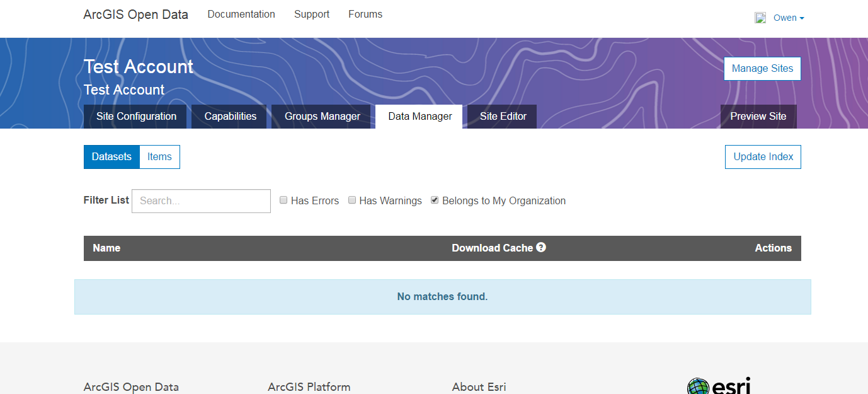The height and width of the screenshot is (394, 868).
Task: Switch to the Items list
Action: (x=159, y=157)
